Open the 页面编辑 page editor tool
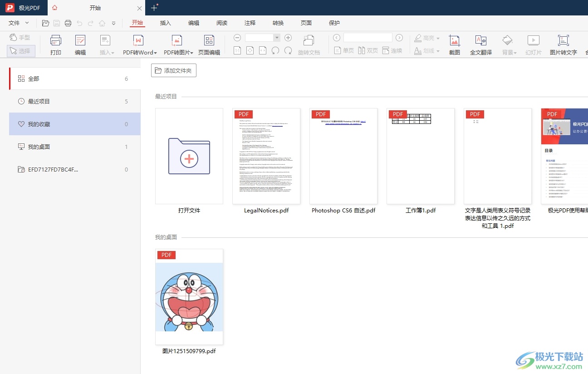 point(209,45)
